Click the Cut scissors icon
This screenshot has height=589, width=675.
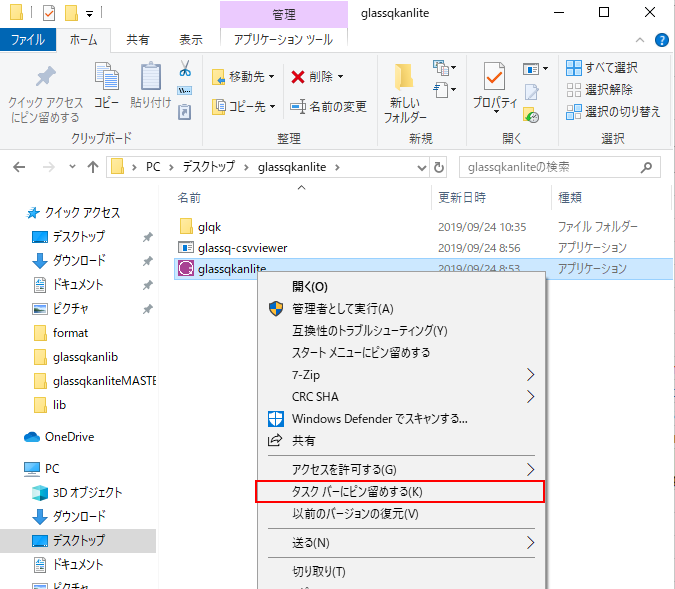tap(185, 68)
